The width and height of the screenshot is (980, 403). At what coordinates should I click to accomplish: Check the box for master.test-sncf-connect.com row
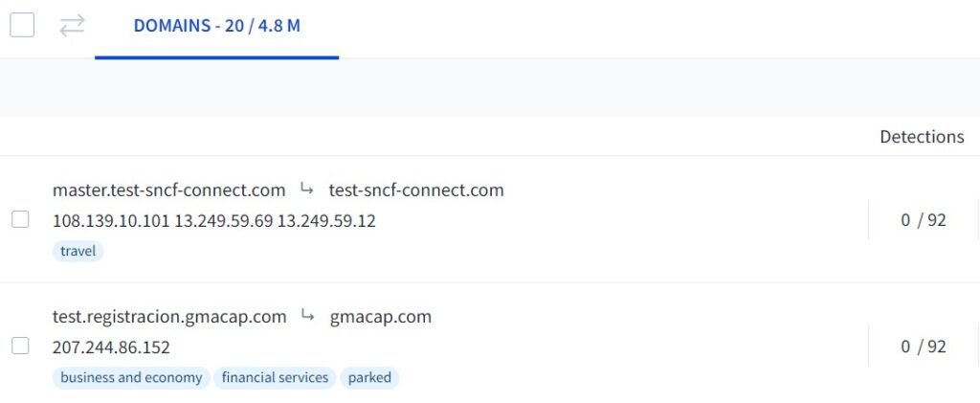click(20, 219)
